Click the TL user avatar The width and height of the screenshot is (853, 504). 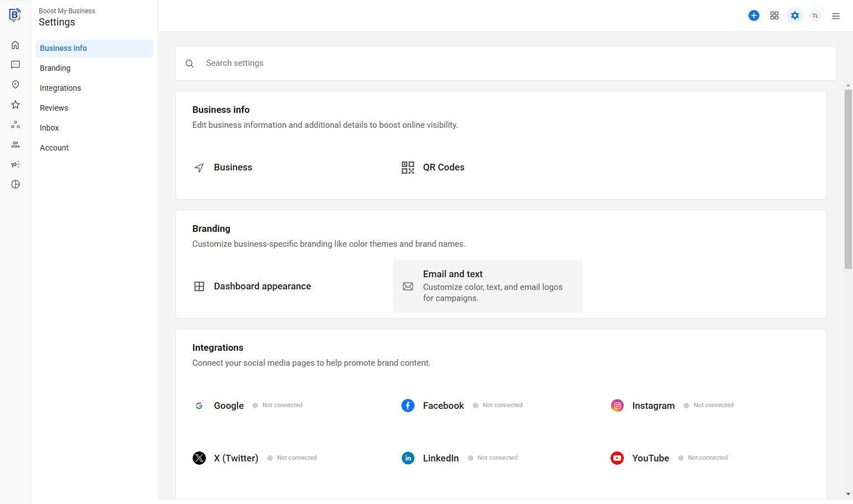coord(815,15)
